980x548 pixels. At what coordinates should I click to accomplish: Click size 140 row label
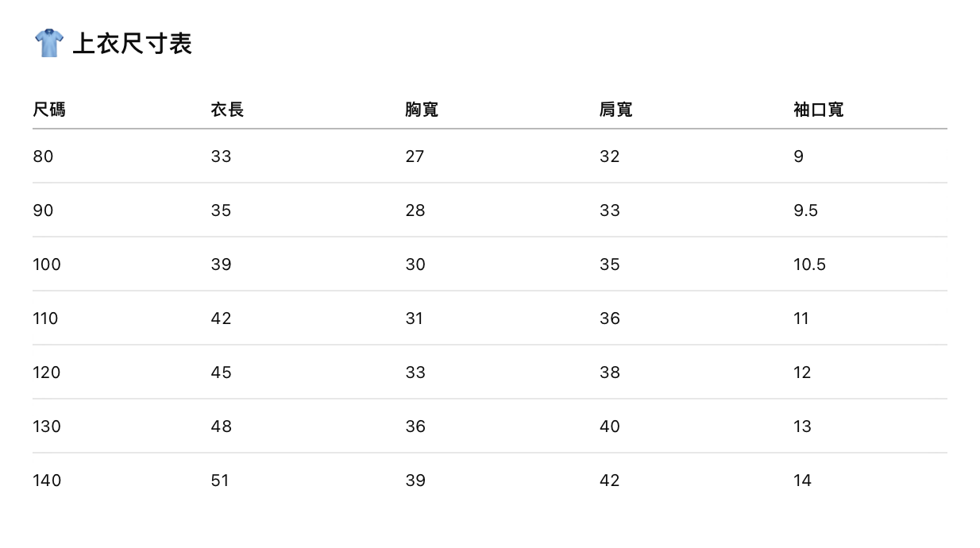[47, 480]
